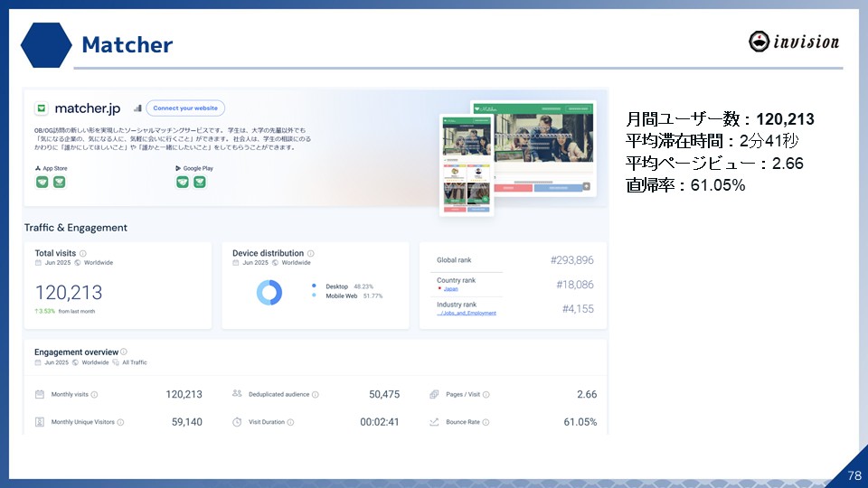
Task: Click the Deduplicated audience people icon
Action: click(x=237, y=394)
